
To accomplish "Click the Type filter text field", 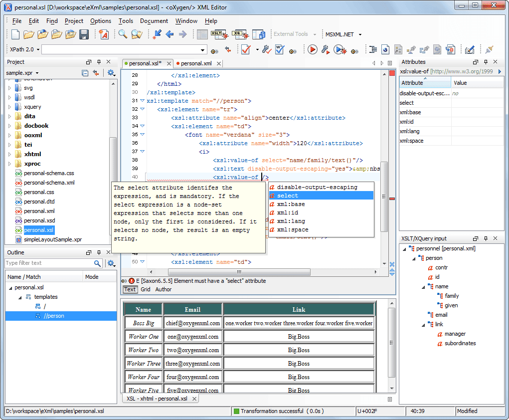I will [x=49, y=263].
